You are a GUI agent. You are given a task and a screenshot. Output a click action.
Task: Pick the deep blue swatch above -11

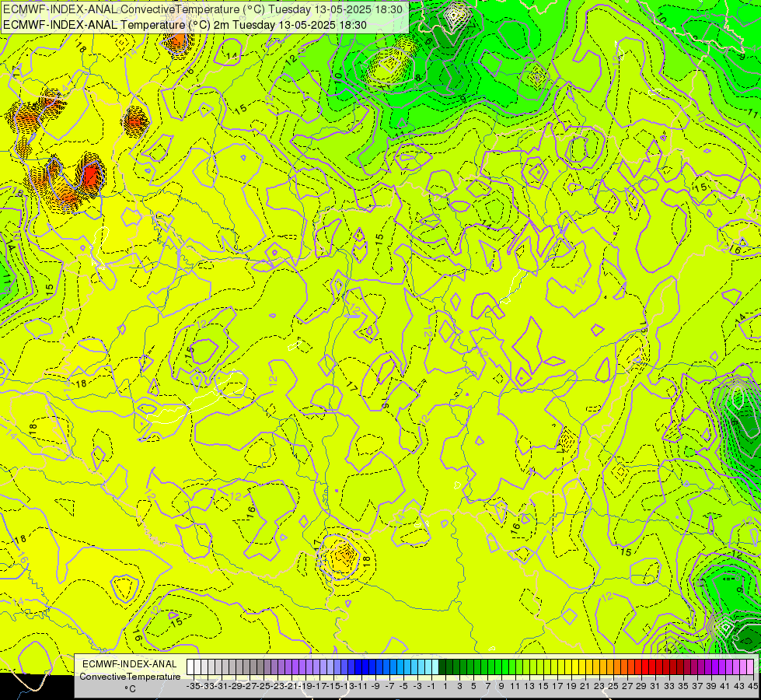[x=358, y=667]
